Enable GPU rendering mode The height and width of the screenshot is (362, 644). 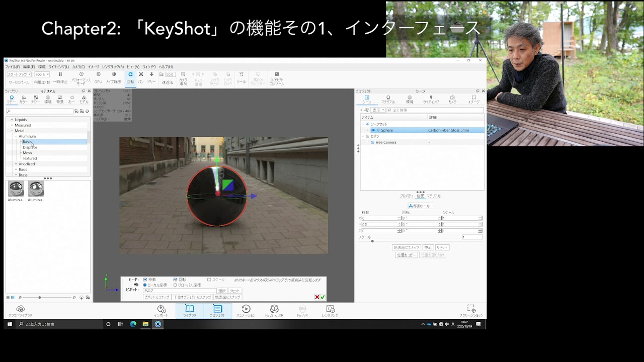pyautogui.click(x=98, y=77)
